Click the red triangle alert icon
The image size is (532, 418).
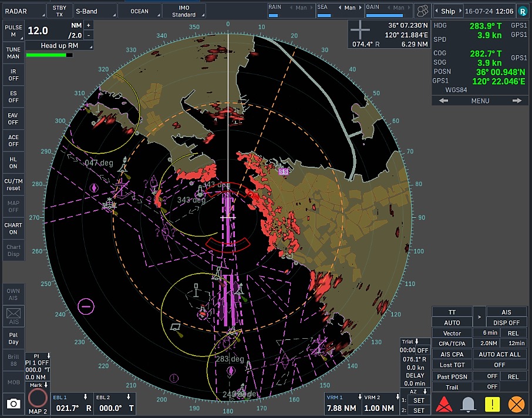pyautogui.click(x=444, y=404)
